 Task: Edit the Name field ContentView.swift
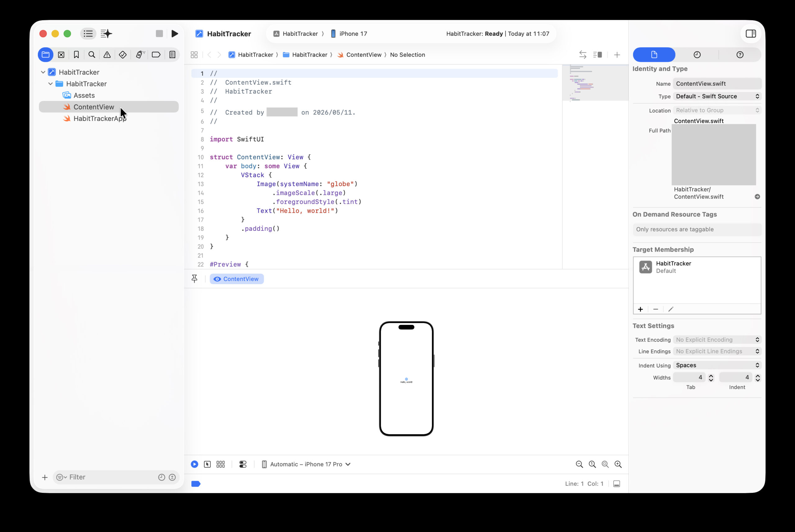coord(717,84)
